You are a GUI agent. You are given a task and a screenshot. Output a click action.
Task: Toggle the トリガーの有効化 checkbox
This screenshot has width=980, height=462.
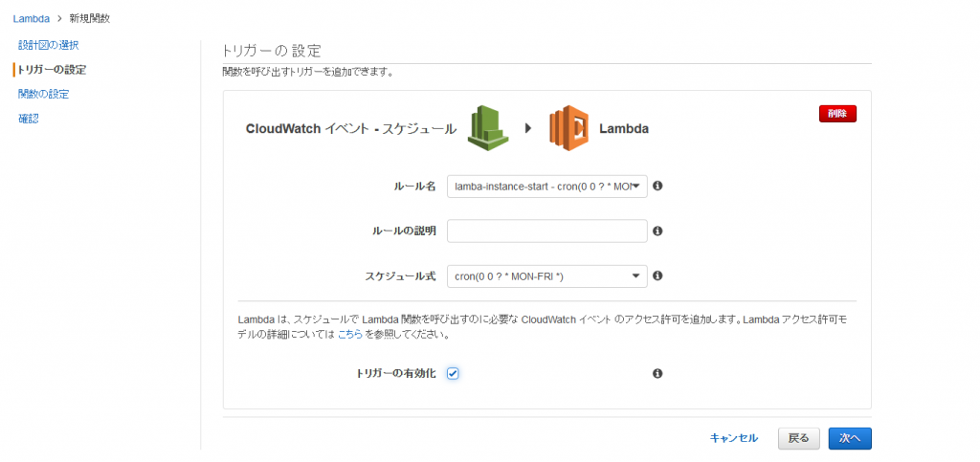click(x=453, y=373)
